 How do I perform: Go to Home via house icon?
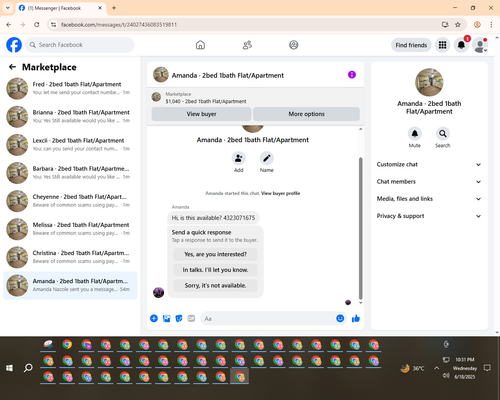pos(200,45)
